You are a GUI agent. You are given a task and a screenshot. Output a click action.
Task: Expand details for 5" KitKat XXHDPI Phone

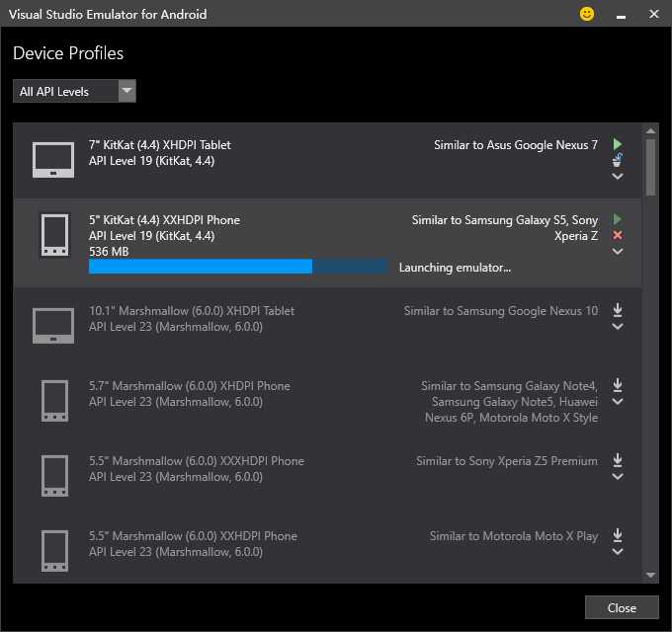click(617, 252)
